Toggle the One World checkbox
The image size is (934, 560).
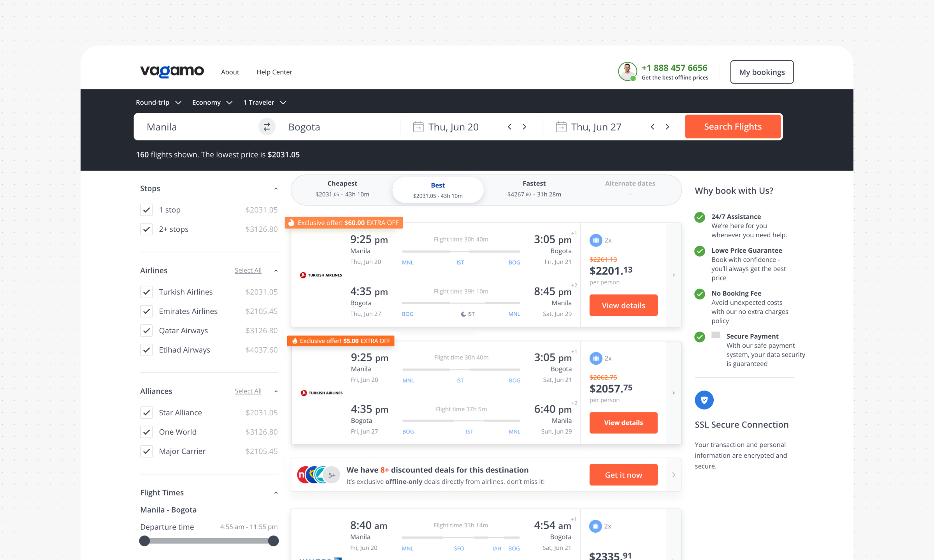[x=146, y=432]
